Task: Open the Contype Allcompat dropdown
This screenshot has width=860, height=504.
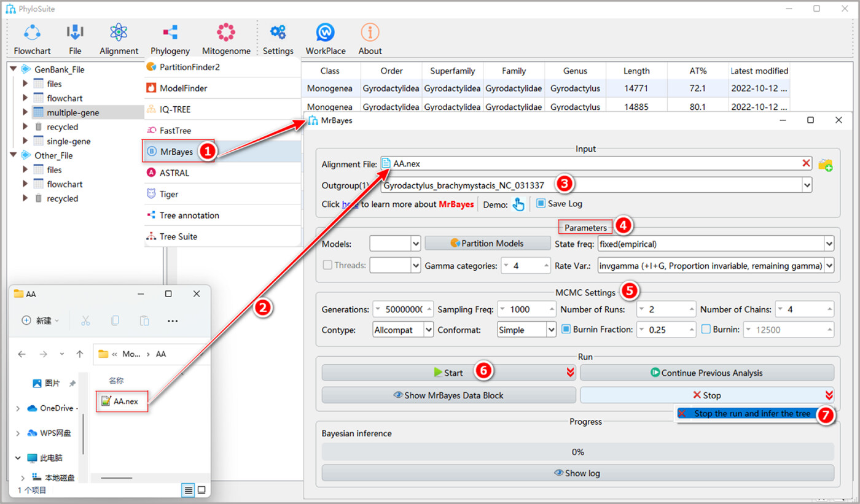Action: point(403,330)
